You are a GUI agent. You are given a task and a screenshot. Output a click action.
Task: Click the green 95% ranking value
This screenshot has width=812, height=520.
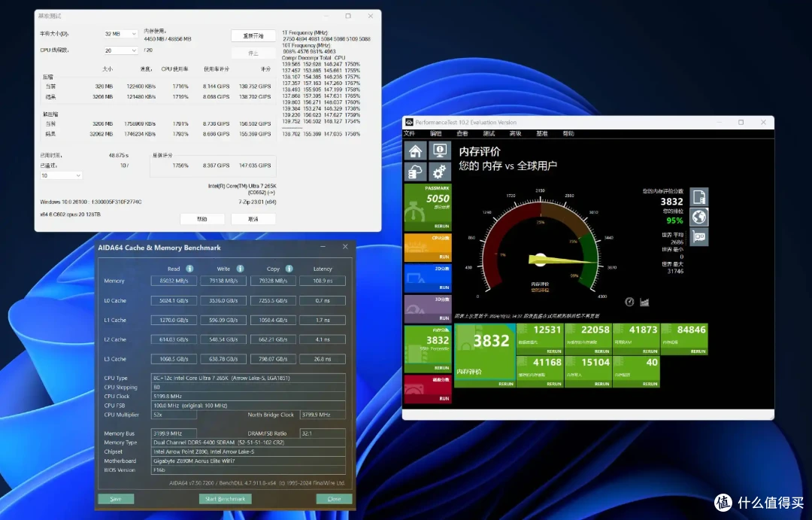pos(674,220)
